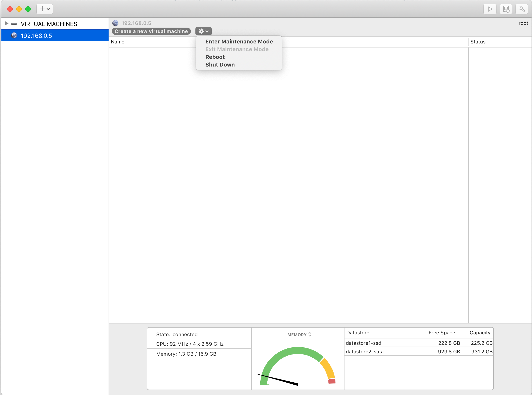The height and width of the screenshot is (395, 532).
Task: Select Reboot from the menu
Action: (x=215, y=57)
